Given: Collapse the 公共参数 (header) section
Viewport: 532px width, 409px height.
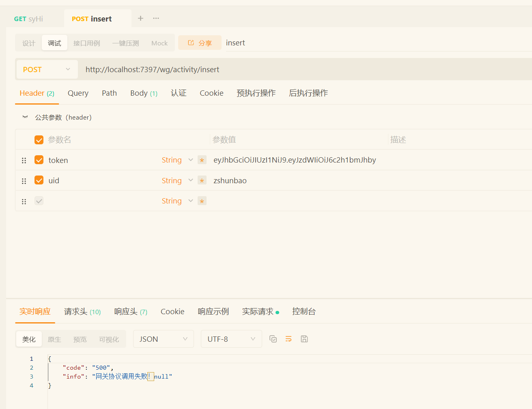Looking at the screenshot, I should pos(25,117).
